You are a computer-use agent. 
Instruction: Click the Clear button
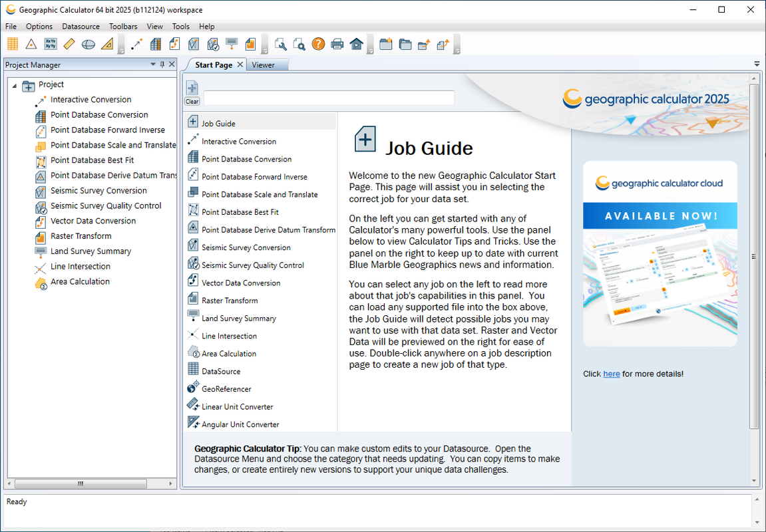click(x=192, y=102)
